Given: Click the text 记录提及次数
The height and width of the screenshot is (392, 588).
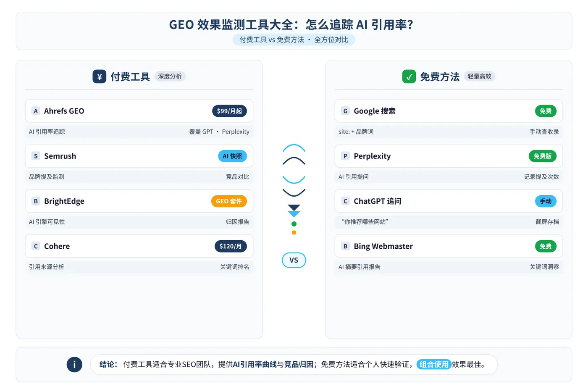Looking at the screenshot, I should [x=541, y=176].
